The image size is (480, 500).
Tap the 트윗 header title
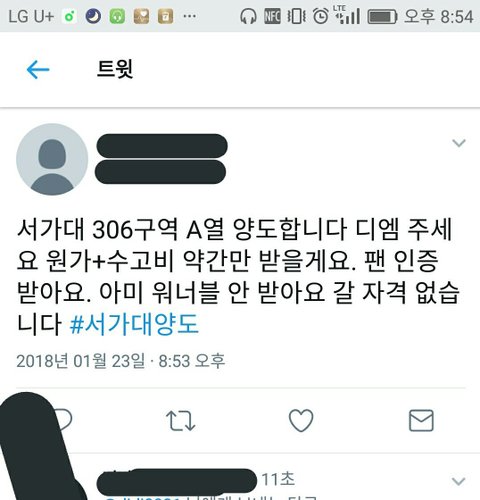point(115,69)
